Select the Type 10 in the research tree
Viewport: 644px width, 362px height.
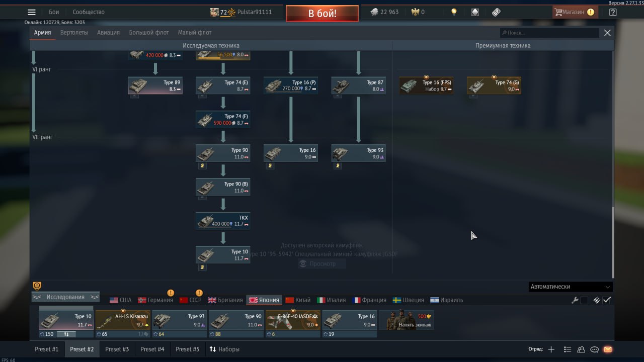223,255
